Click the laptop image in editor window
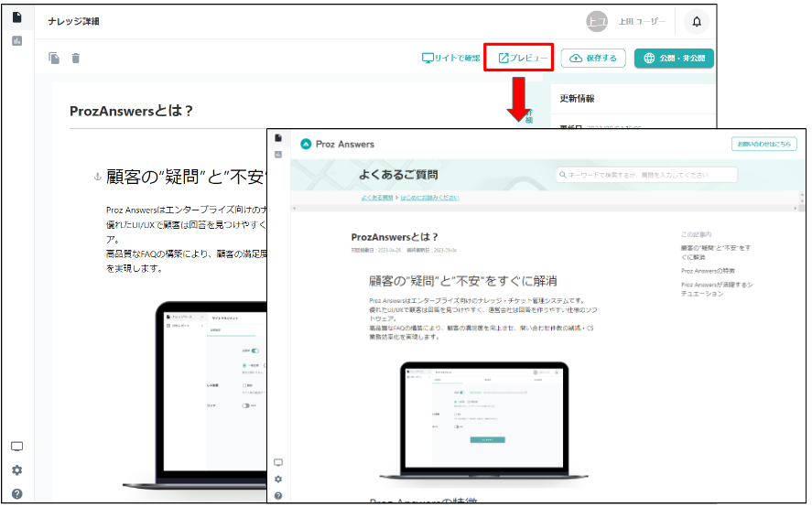This screenshot has width=812, height=507. tap(195, 394)
